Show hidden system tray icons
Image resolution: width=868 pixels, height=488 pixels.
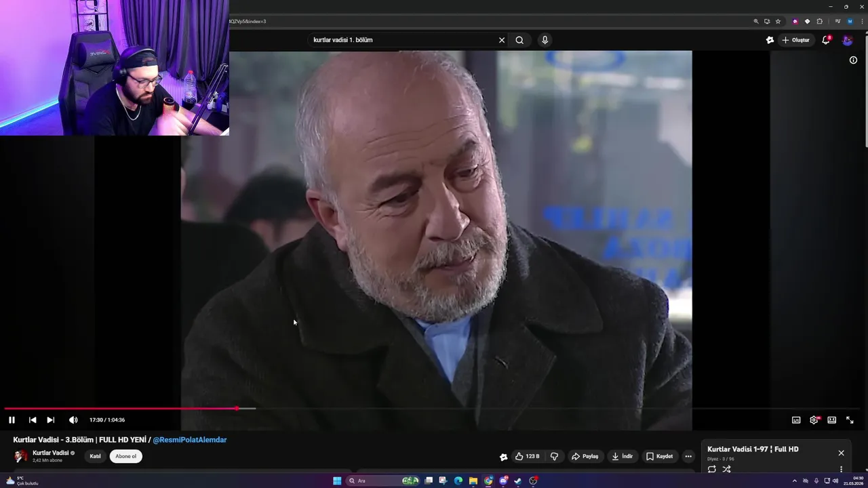pyautogui.click(x=794, y=481)
